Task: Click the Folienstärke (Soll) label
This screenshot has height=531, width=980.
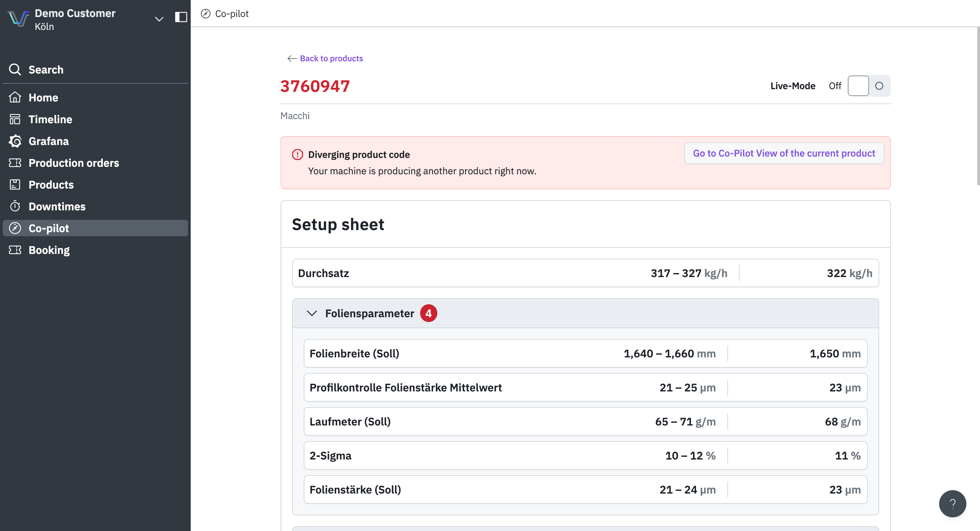Action: (355, 489)
